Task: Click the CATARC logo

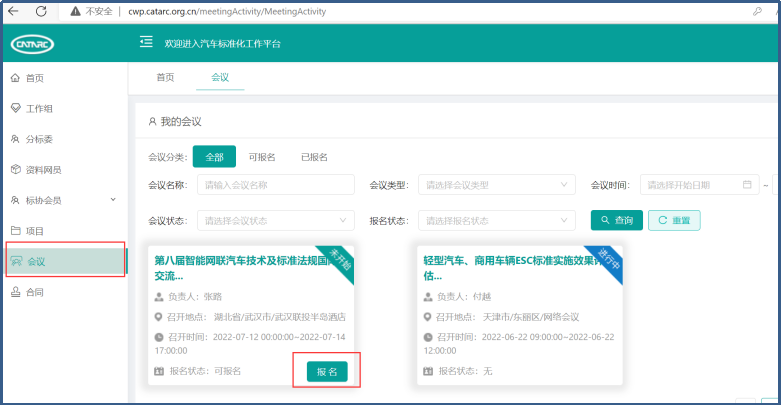Action: click(x=36, y=44)
